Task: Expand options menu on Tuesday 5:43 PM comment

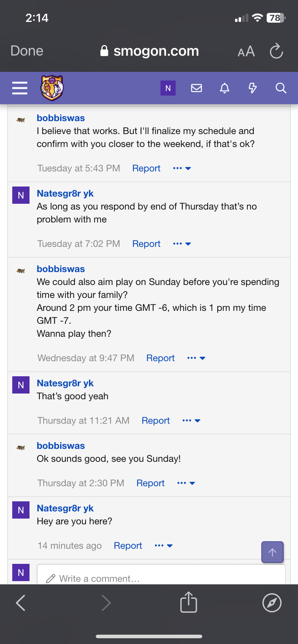Action: [x=182, y=168]
